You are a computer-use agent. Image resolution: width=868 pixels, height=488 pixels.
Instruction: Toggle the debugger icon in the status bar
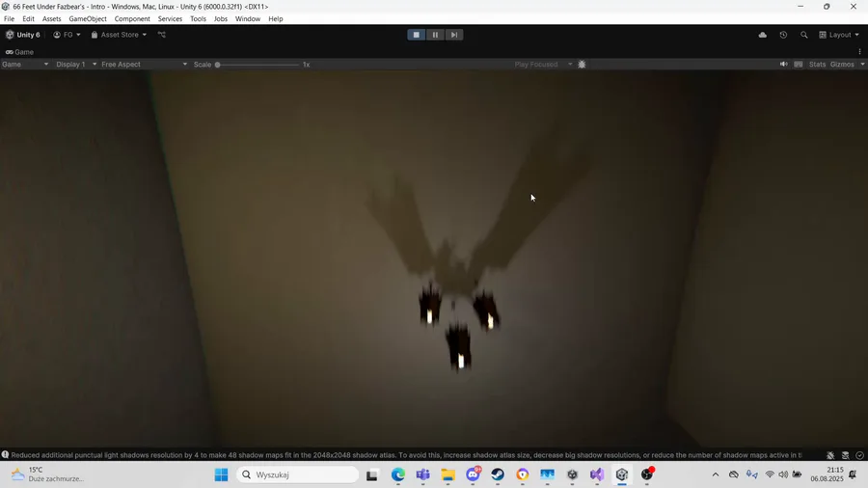click(x=830, y=455)
